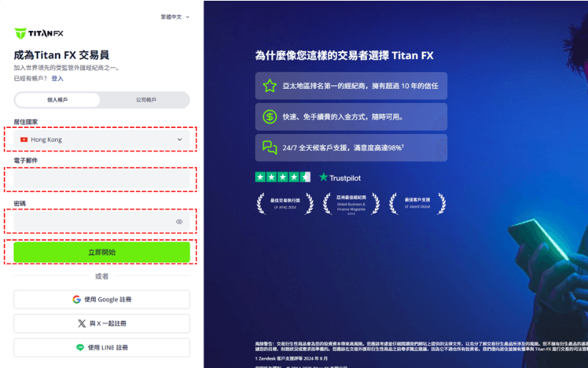The height and width of the screenshot is (368, 588).
Task: Focus the 電子郵件 input field
Action: tap(101, 178)
